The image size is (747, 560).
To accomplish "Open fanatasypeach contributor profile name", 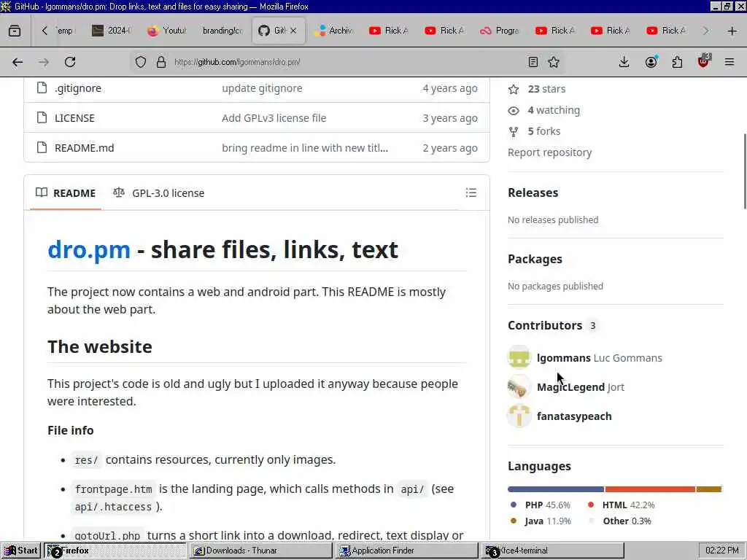I will coord(574,416).
